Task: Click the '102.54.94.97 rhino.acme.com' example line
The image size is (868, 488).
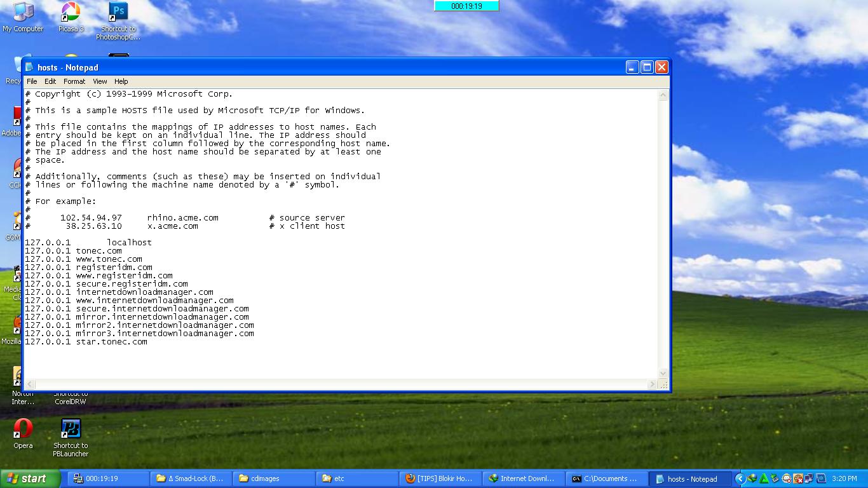Action: [x=185, y=217]
